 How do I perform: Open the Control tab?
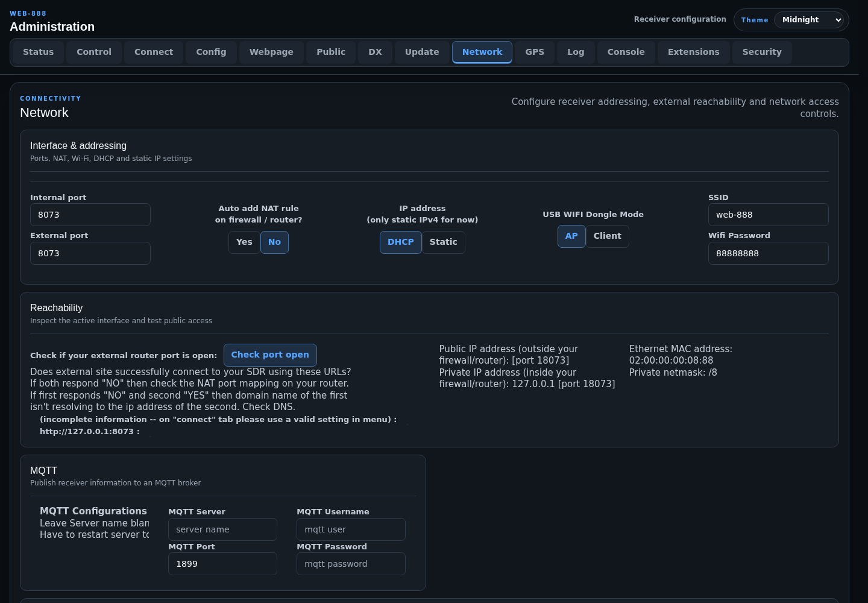pyautogui.click(x=94, y=52)
